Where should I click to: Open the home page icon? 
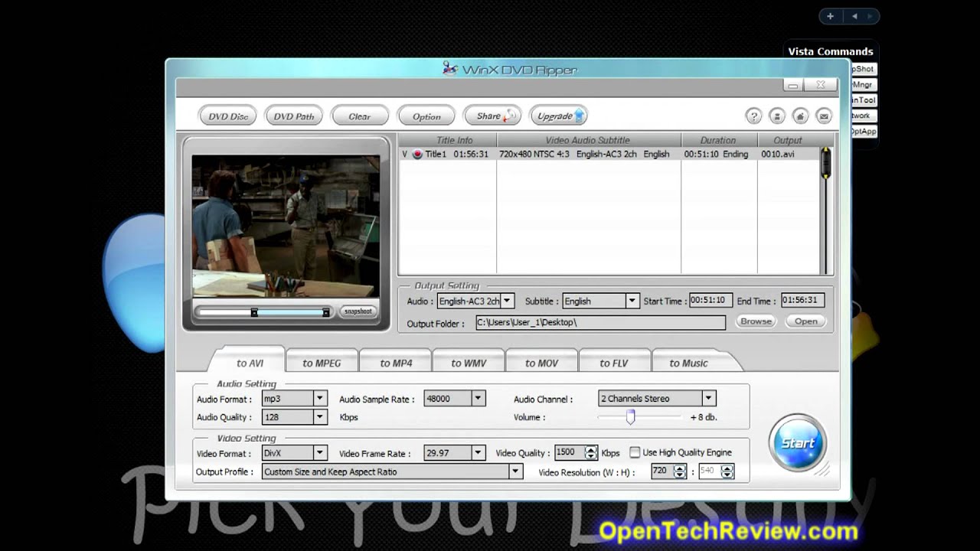click(x=800, y=116)
